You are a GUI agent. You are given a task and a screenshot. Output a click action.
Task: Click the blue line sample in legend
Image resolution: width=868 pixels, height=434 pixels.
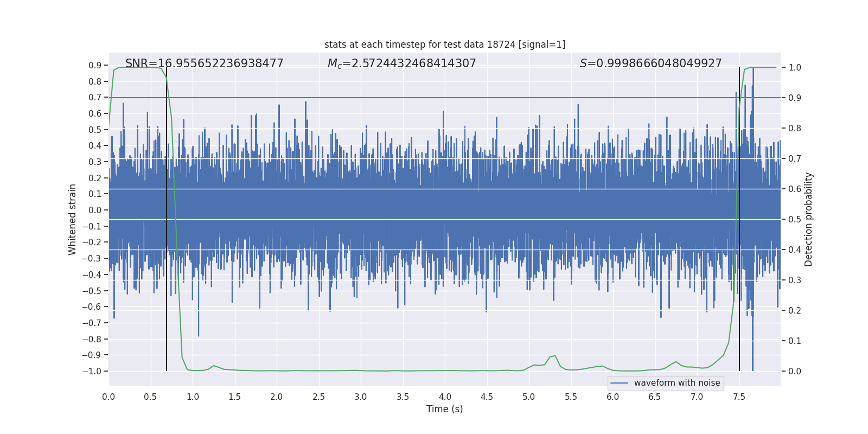click(x=620, y=383)
